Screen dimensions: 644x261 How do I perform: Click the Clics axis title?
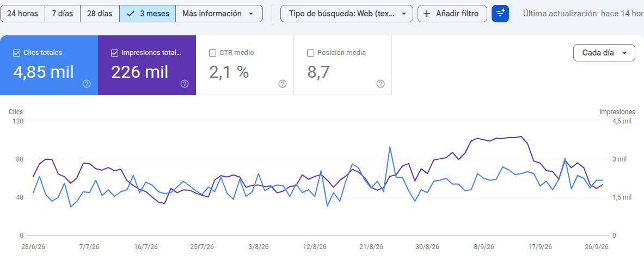click(x=16, y=111)
